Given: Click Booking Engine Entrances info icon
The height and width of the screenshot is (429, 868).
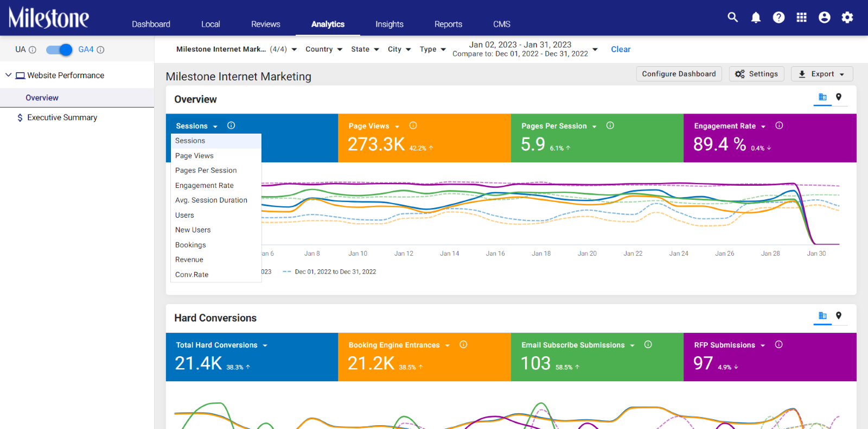Looking at the screenshot, I should [463, 344].
